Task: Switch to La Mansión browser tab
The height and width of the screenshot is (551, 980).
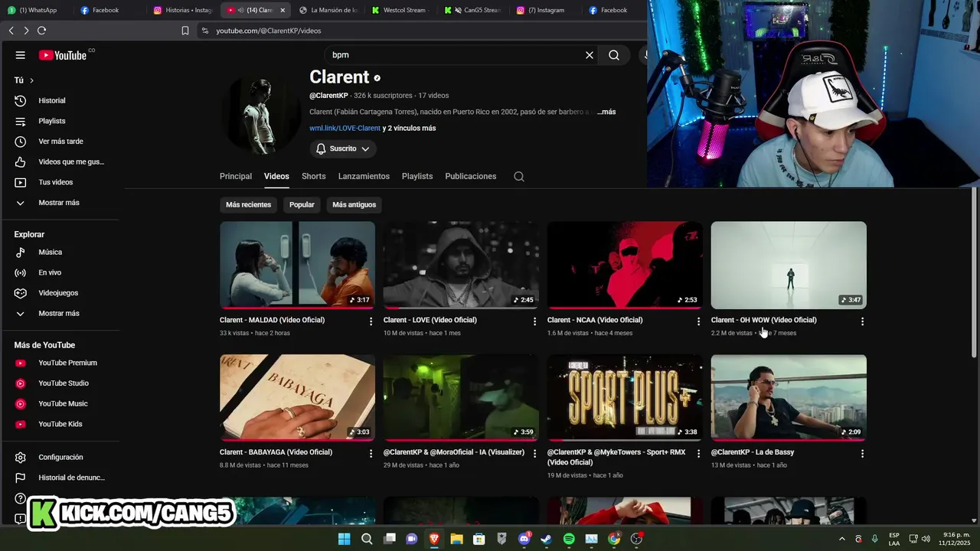Action: coord(329,10)
